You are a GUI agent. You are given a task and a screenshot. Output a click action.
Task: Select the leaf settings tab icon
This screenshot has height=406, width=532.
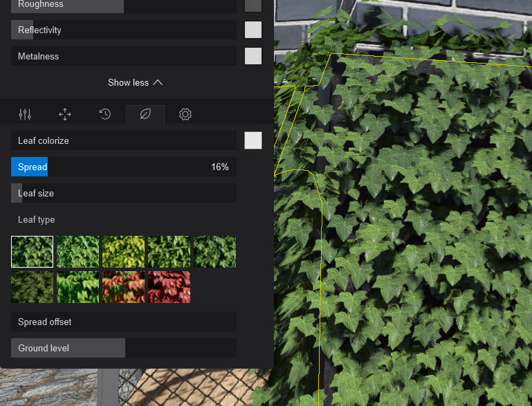145,114
